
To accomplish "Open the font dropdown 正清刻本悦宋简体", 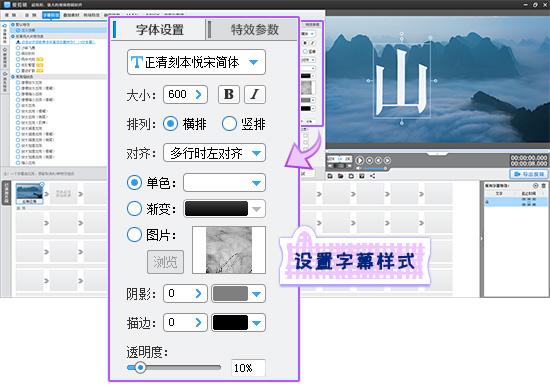I will [196, 62].
